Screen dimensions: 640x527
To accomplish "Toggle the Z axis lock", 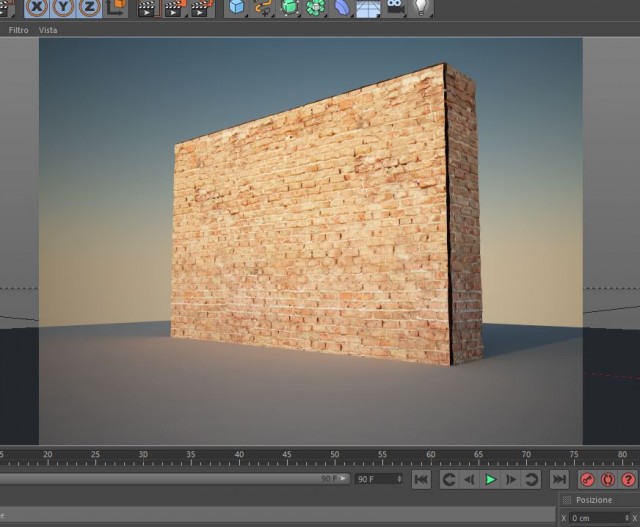I will (89, 8).
